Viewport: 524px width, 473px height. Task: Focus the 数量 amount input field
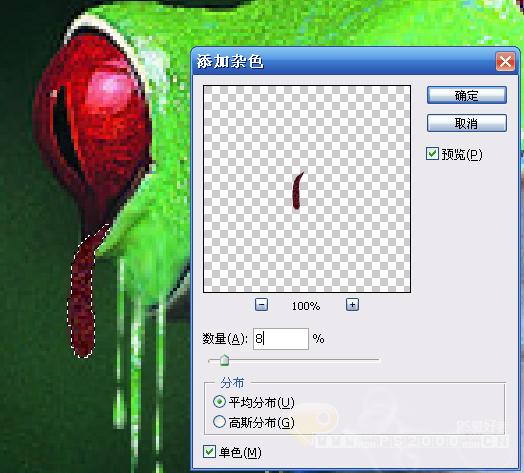281,339
